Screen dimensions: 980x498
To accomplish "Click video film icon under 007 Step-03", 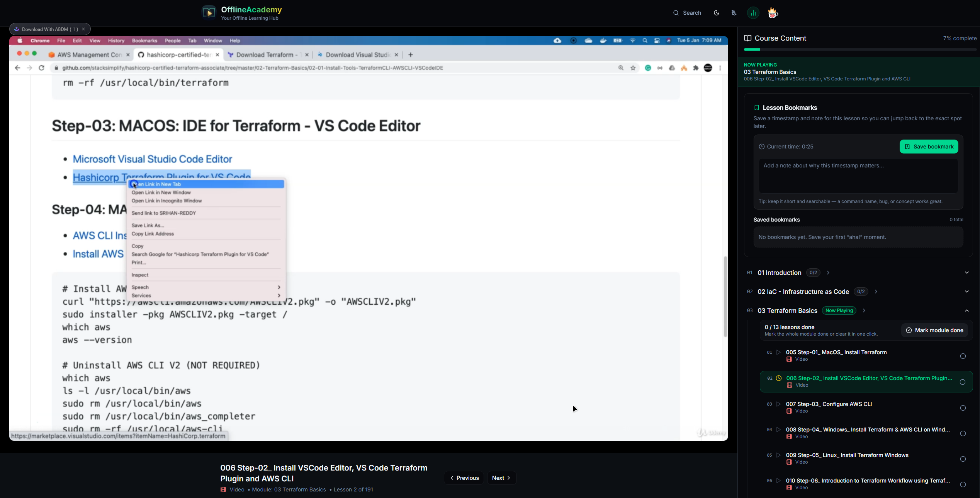I will coord(789,411).
